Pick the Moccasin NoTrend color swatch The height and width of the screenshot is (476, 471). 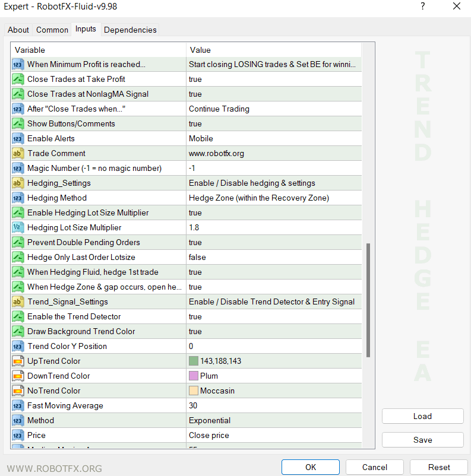click(x=194, y=391)
